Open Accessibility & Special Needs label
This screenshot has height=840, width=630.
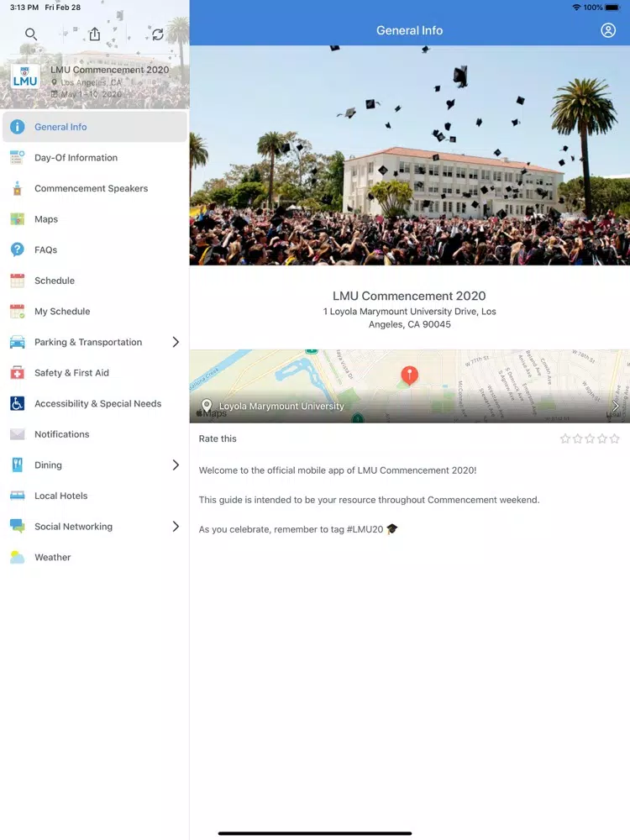(x=98, y=403)
